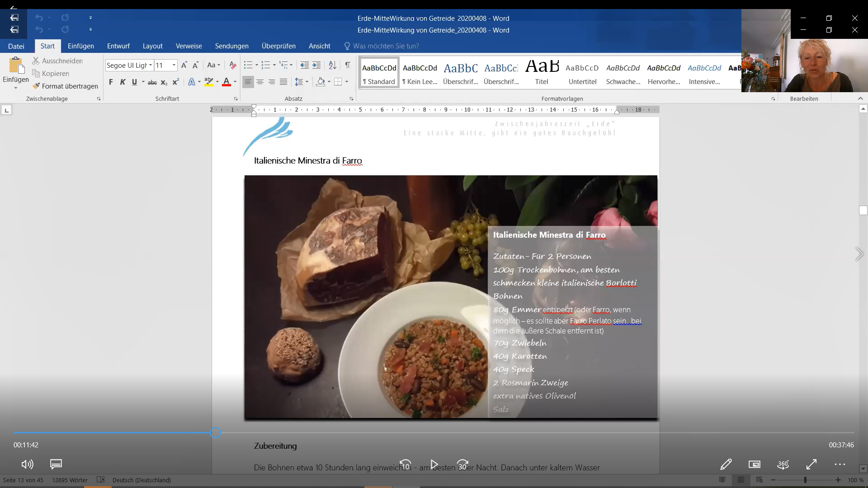Open the change case Aa dropdown
This screenshot has width=868, height=488.
(213, 65)
